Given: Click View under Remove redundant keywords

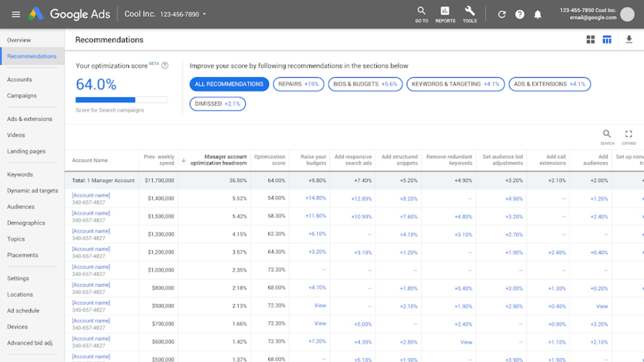Looking at the screenshot, I should tap(466, 342).
